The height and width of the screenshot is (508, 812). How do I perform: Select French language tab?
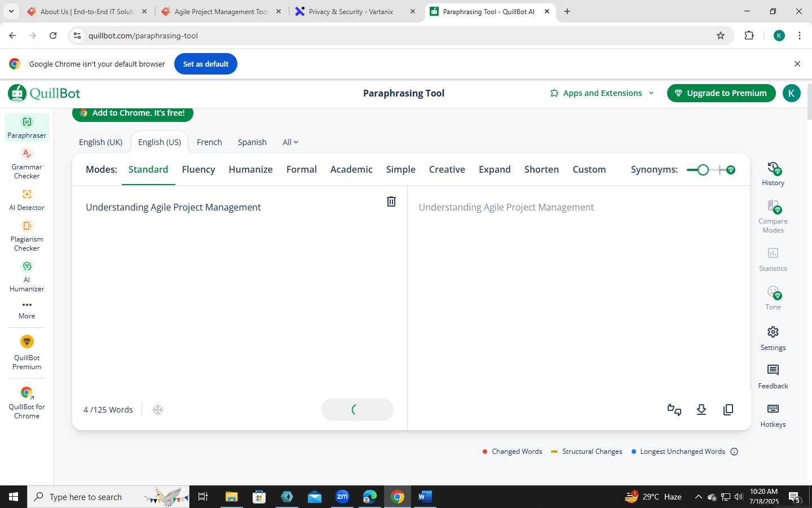tap(209, 142)
